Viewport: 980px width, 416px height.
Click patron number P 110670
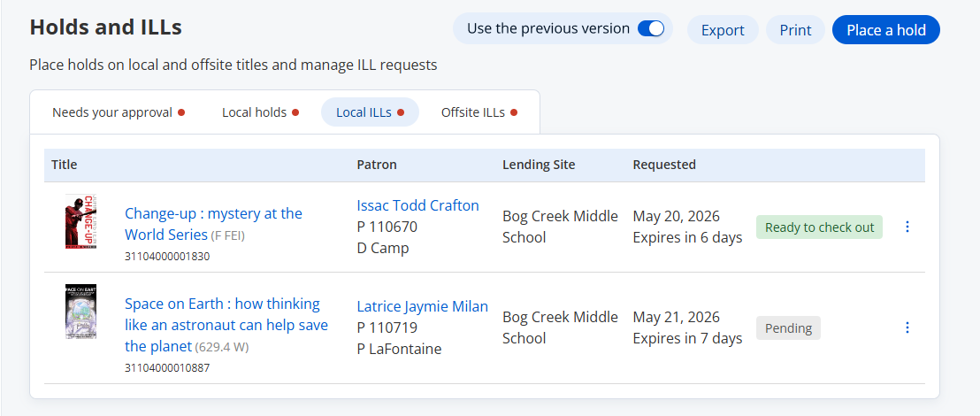pyautogui.click(x=387, y=227)
